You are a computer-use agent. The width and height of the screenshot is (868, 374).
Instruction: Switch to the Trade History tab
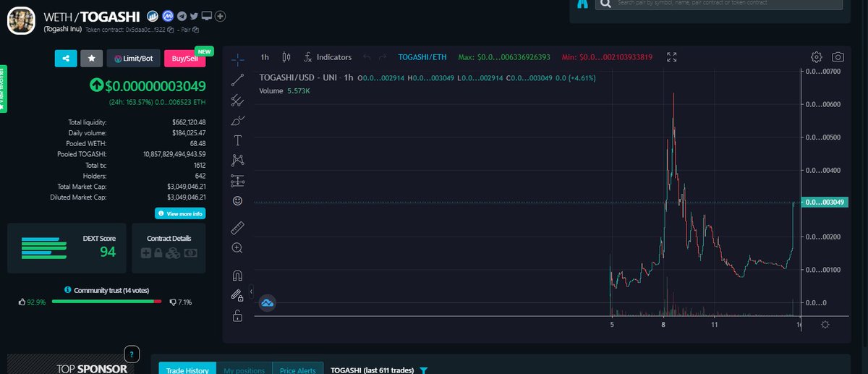pyautogui.click(x=187, y=370)
